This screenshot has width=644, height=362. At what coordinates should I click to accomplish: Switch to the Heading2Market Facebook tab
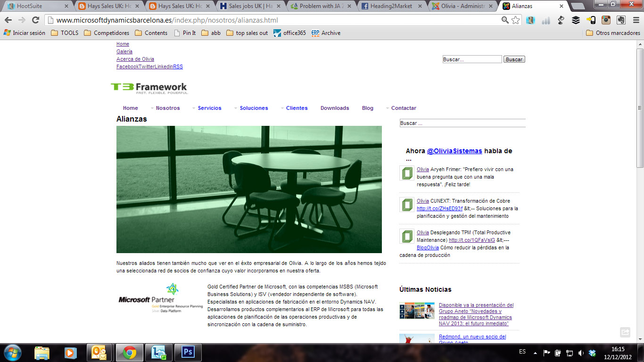pos(391,6)
